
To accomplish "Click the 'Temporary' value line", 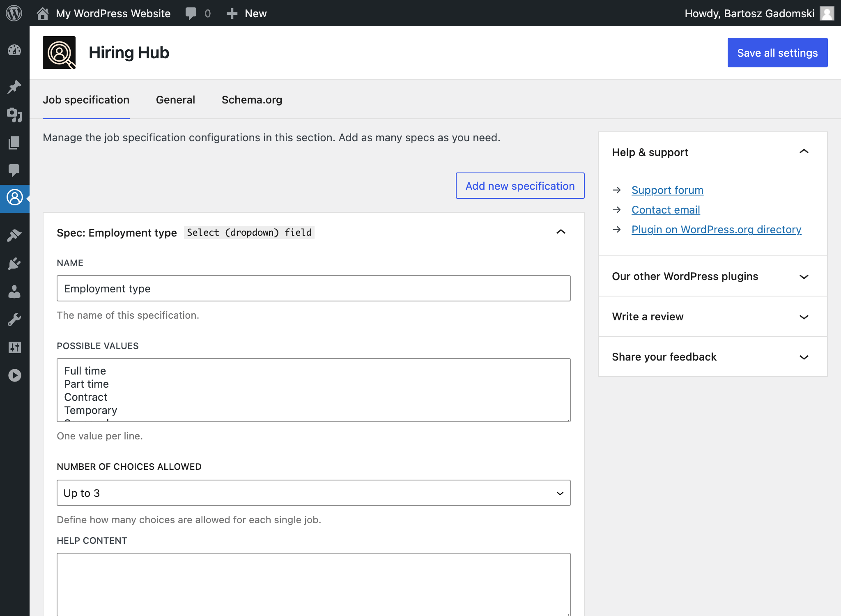I will click(x=91, y=410).
